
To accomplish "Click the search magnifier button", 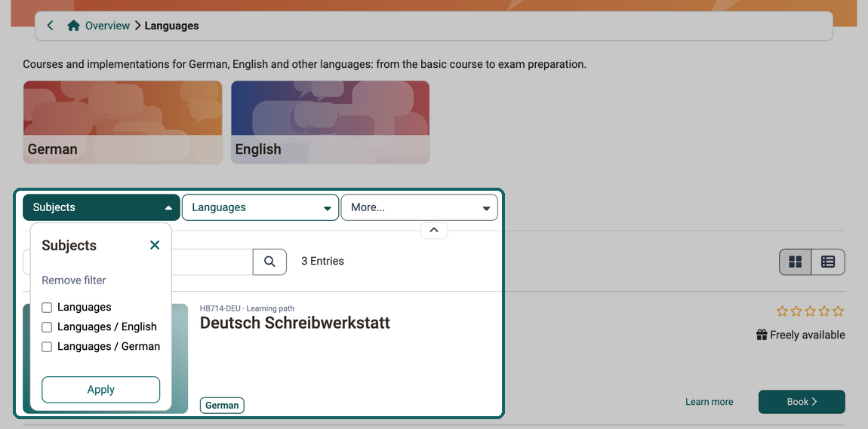I will coord(269,262).
